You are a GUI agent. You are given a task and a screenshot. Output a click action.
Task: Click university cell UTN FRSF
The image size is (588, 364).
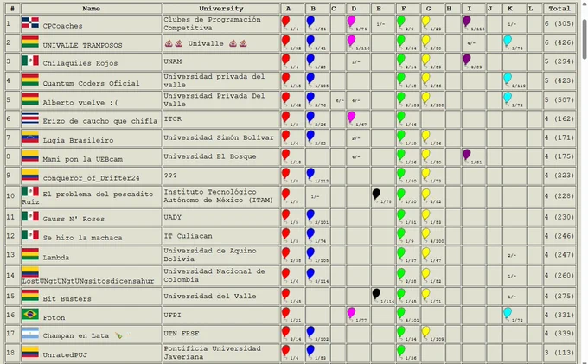[x=221, y=334]
